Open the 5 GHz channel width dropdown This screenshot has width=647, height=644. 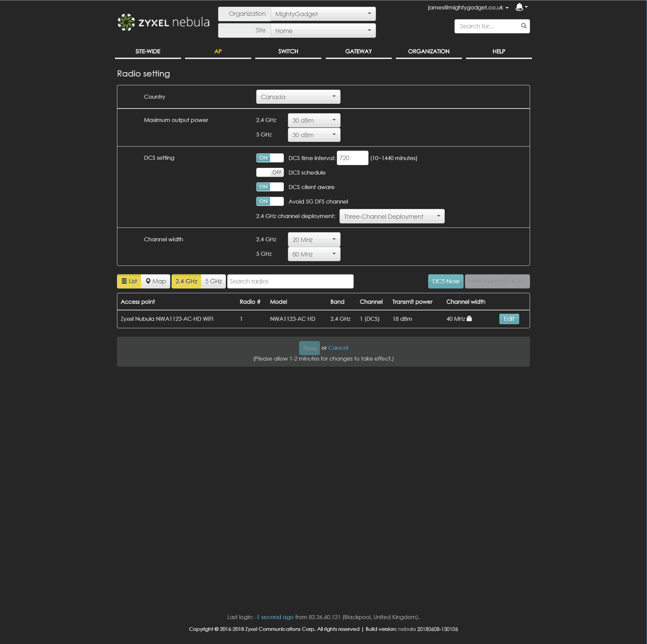pos(314,254)
